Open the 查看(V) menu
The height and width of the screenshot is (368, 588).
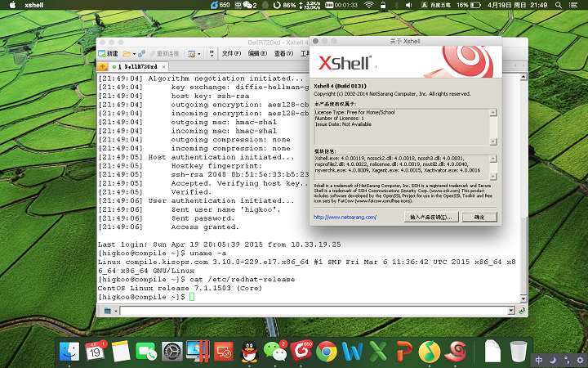click(x=284, y=54)
